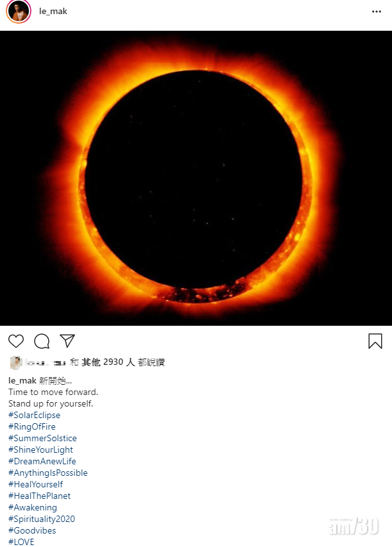Image resolution: width=392 pixels, height=547 pixels.
Task: Open the #SolarEclipse hashtag
Action: (x=34, y=415)
